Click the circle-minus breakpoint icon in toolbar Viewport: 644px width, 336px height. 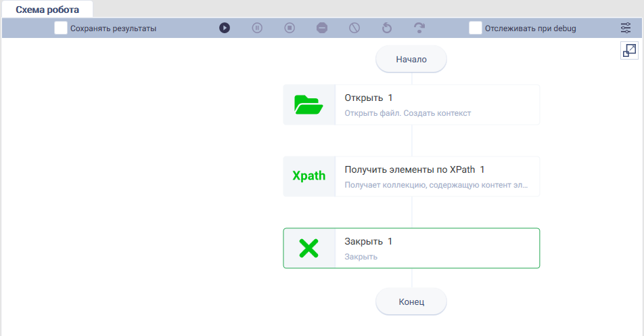[x=322, y=28]
